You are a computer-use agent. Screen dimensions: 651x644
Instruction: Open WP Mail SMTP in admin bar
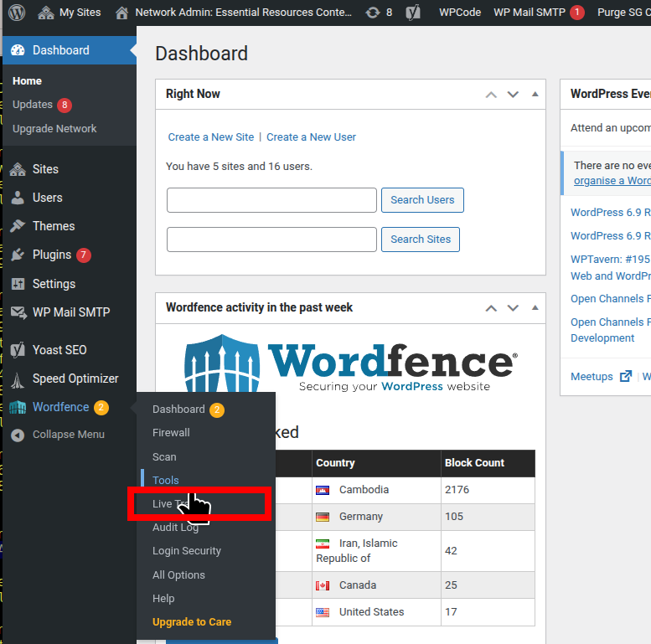click(x=530, y=13)
